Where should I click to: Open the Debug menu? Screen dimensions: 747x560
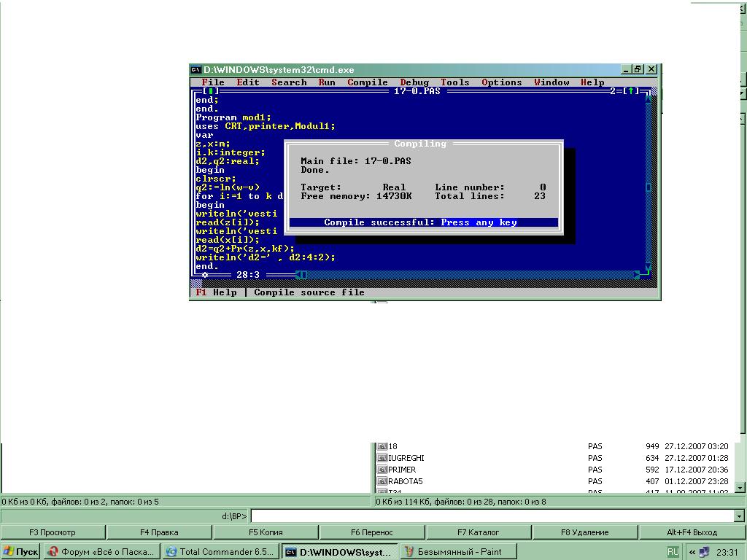(x=414, y=82)
